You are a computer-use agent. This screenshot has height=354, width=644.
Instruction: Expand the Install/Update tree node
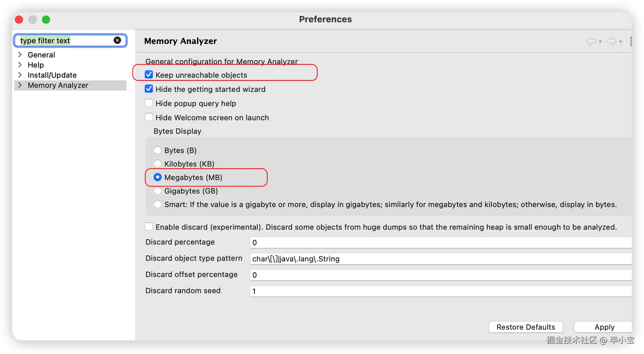20,75
